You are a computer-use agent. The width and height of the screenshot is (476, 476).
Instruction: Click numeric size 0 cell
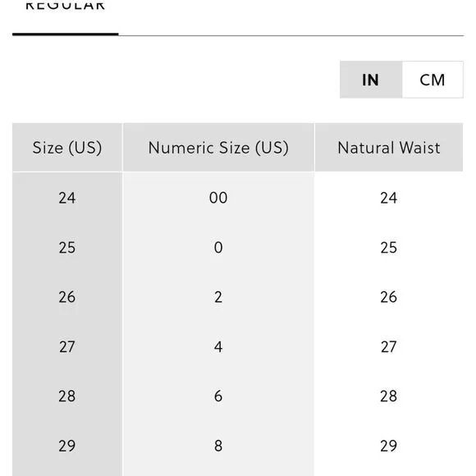218,247
